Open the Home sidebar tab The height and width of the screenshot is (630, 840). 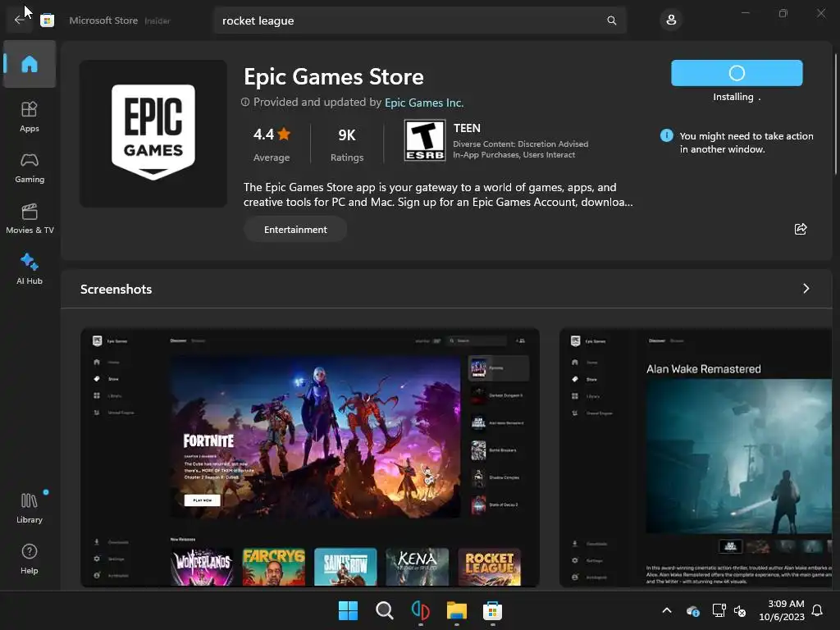point(30,64)
